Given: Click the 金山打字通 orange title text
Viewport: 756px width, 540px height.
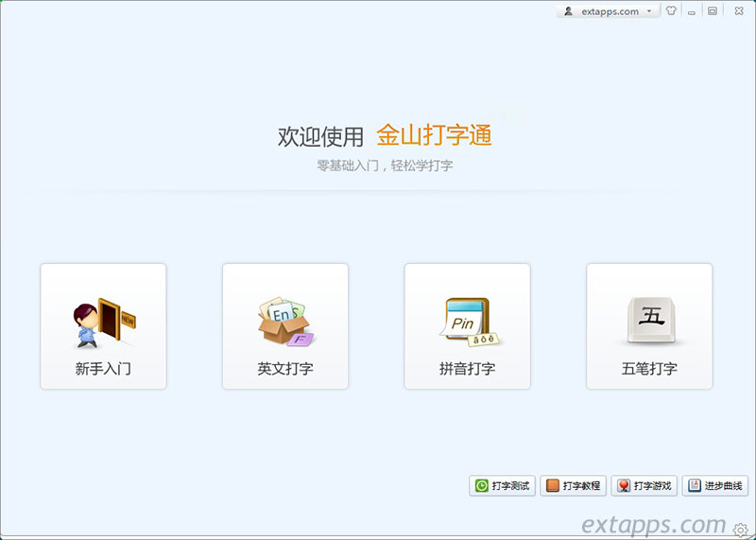Looking at the screenshot, I should coord(434,135).
